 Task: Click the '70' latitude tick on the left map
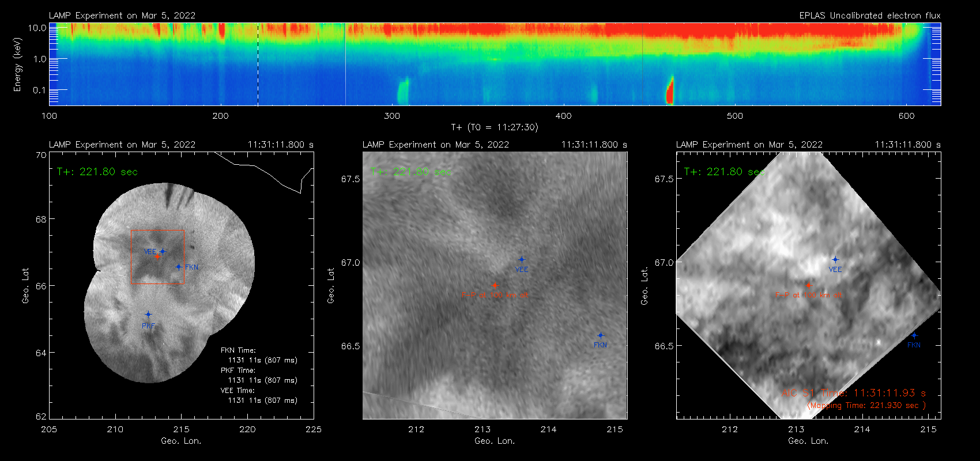click(41, 155)
